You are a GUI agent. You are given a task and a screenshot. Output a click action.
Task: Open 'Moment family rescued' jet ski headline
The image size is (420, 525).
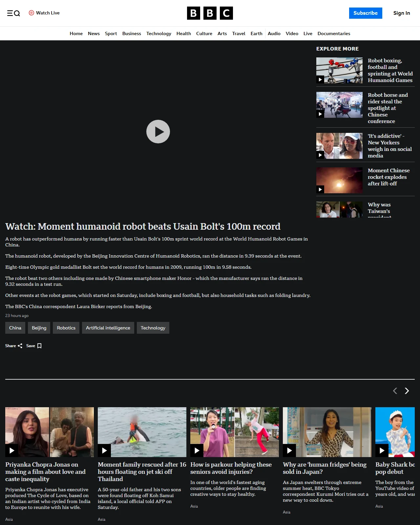[x=142, y=472]
